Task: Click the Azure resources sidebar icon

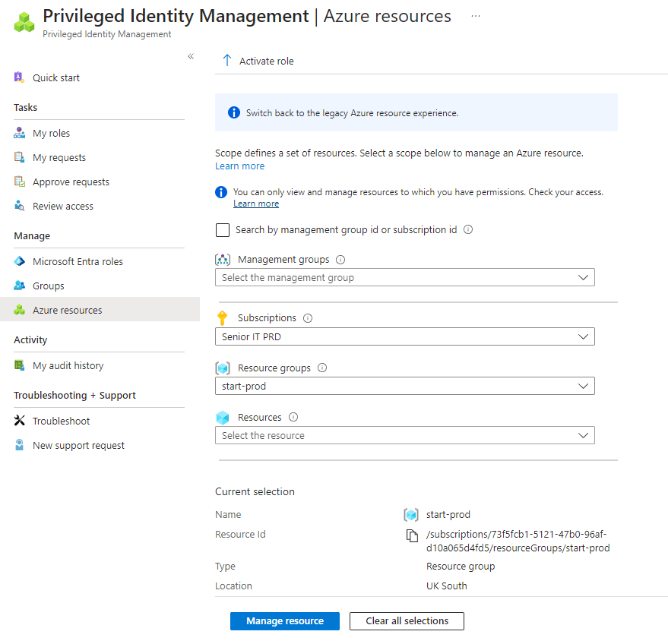Action: pos(19,309)
